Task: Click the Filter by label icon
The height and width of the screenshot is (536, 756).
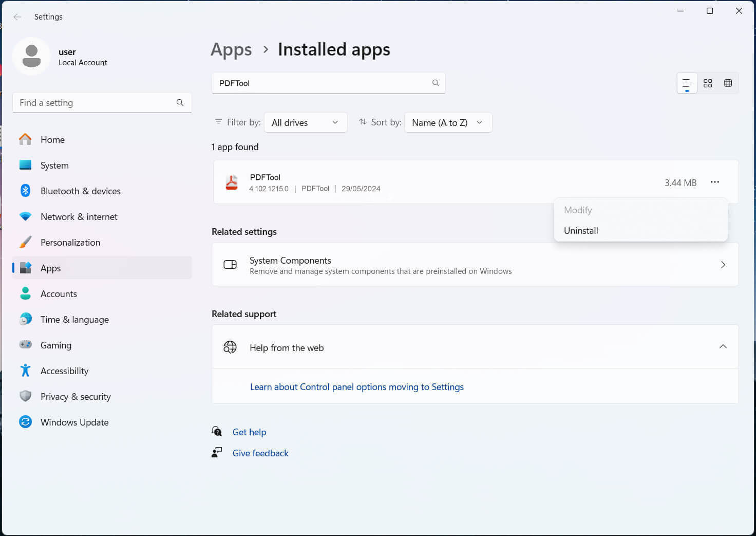Action: 218,122
